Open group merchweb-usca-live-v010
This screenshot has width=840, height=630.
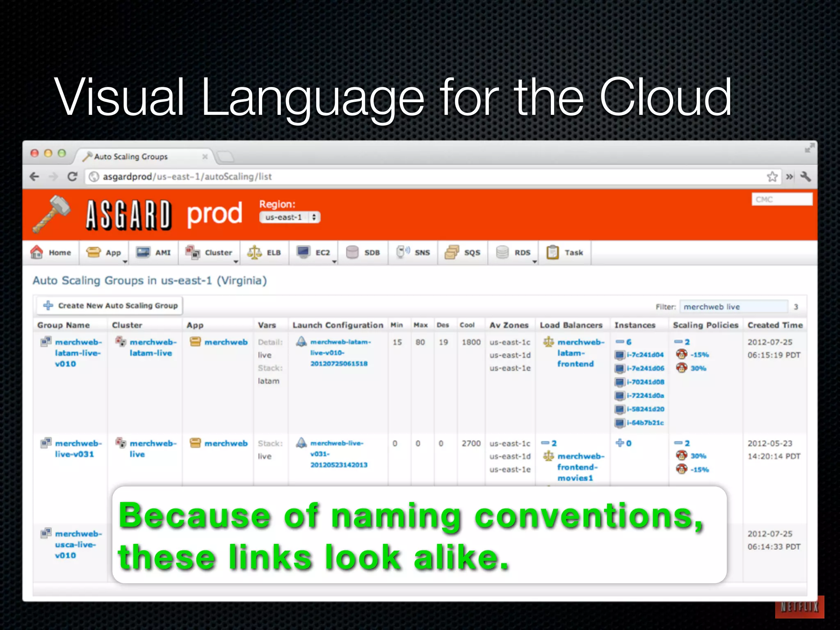78,544
